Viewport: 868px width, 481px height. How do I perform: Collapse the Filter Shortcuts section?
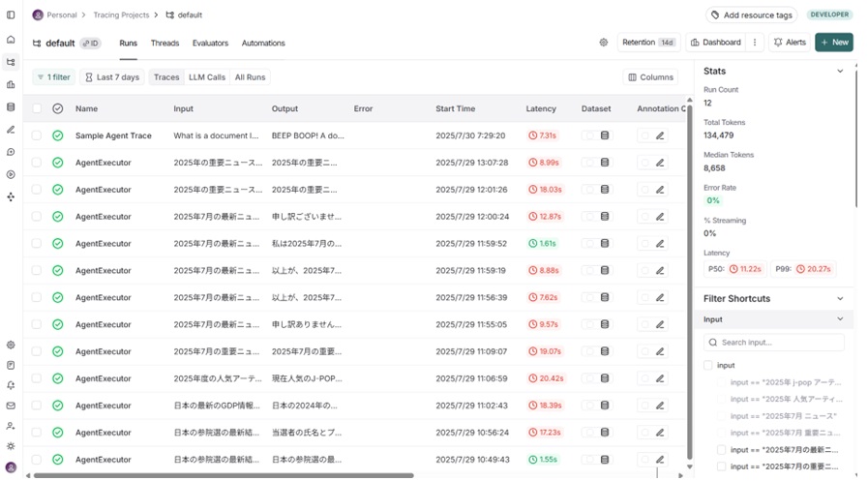[840, 299]
